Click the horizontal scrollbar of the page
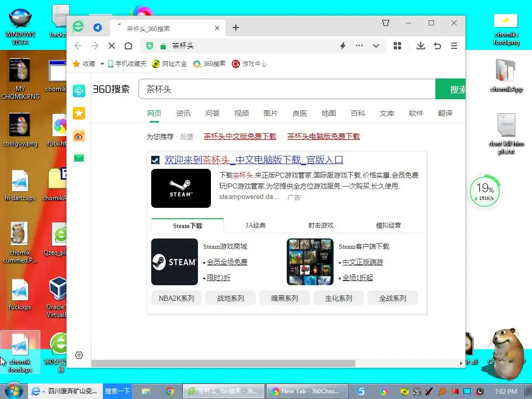Viewport: 532px width, 399px height. click(223, 363)
